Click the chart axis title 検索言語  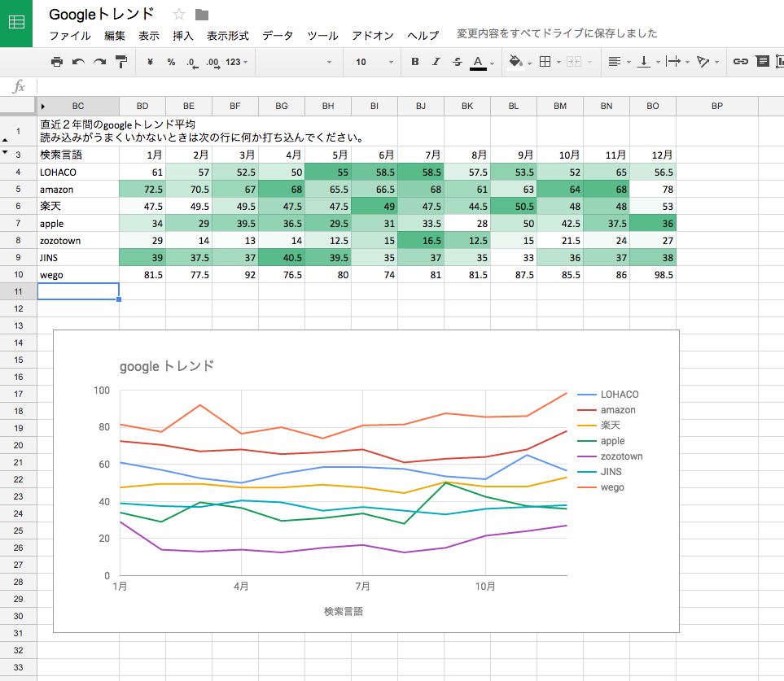[x=344, y=611]
